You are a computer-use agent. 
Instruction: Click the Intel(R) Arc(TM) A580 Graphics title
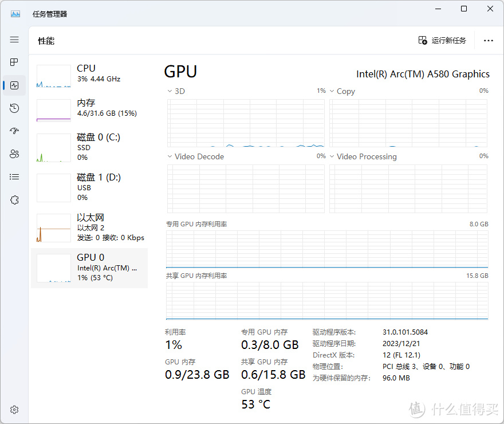click(x=423, y=74)
